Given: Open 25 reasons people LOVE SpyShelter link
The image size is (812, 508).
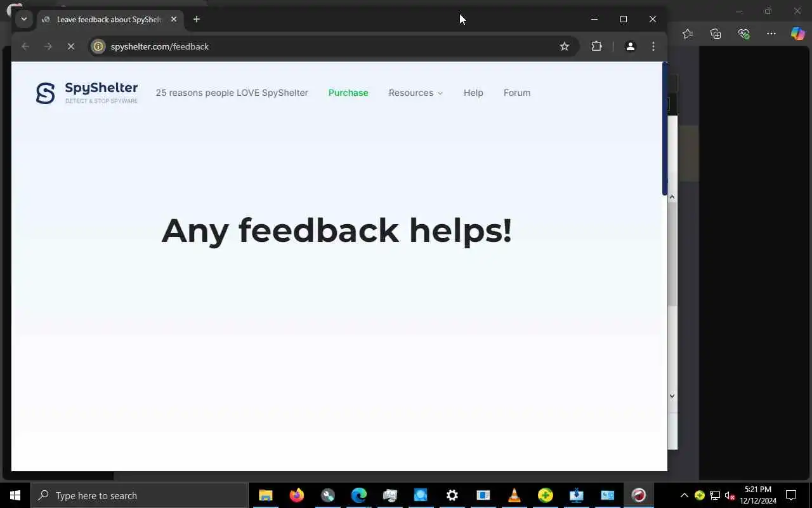Looking at the screenshot, I should click(232, 93).
